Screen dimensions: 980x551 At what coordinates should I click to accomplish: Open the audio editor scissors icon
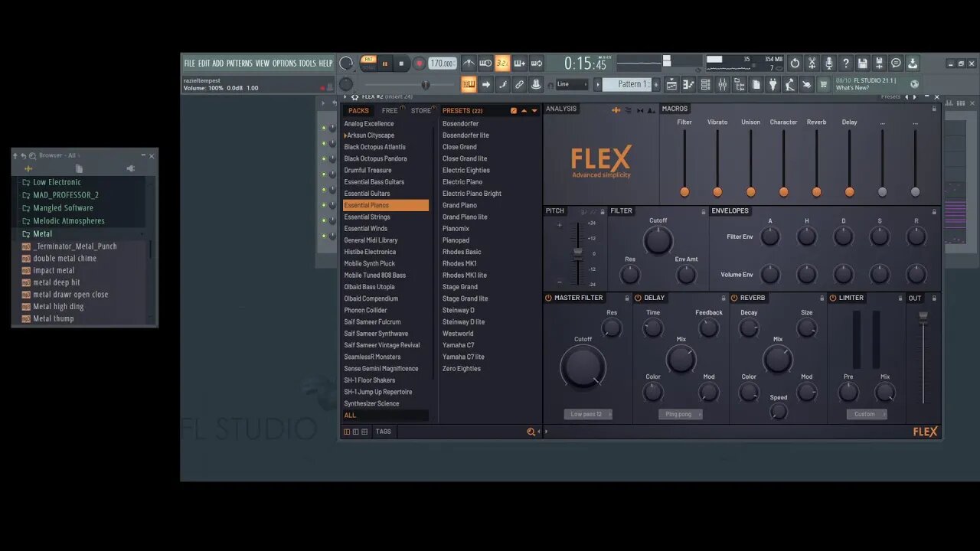pos(812,64)
